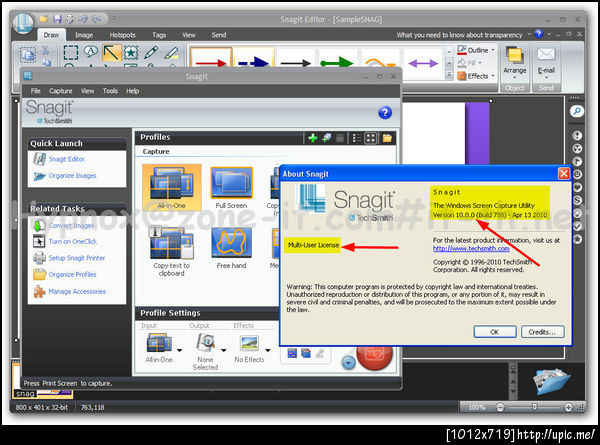Viewport: 600px width, 445px height.
Task: Open the Output None Selected dropdown arrow
Action: 223,350
